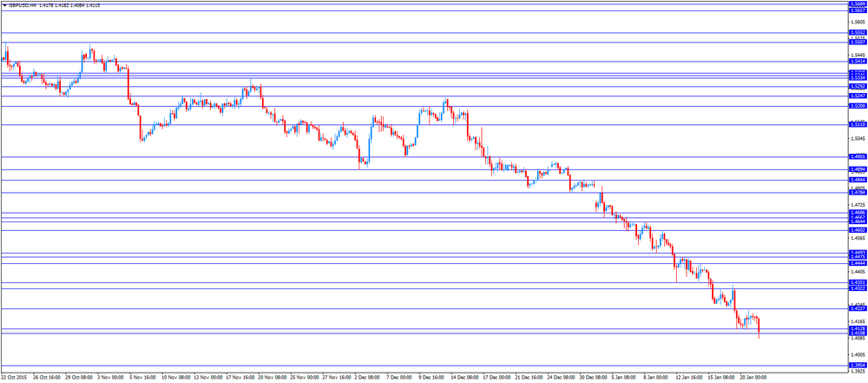Select the 1.4128 price level label

click(x=857, y=328)
